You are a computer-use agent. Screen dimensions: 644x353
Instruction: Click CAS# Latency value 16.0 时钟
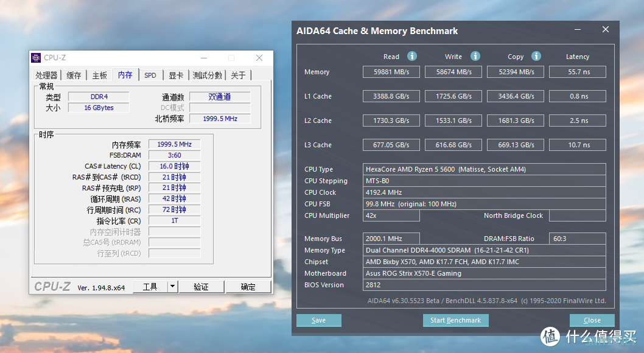tap(175, 166)
